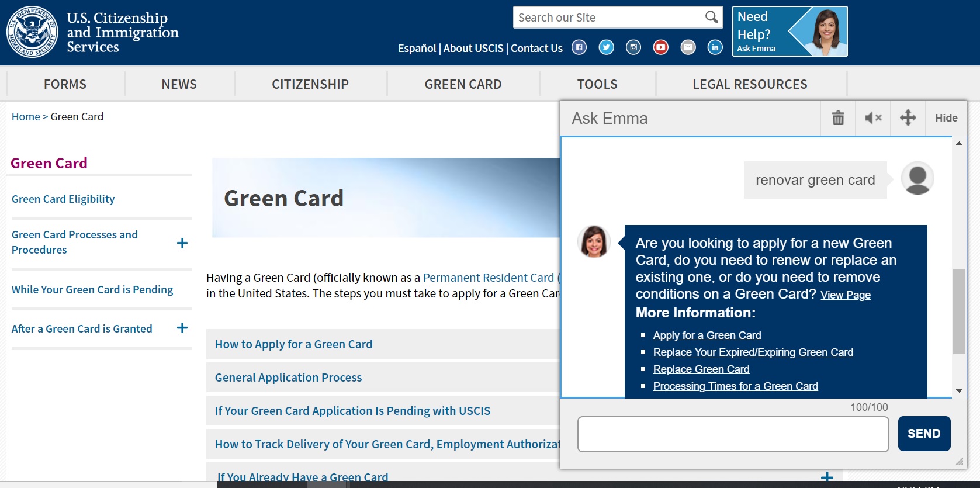Open the USCIS YouTube channel icon
The height and width of the screenshot is (488, 980).
pyautogui.click(x=661, y=47)
